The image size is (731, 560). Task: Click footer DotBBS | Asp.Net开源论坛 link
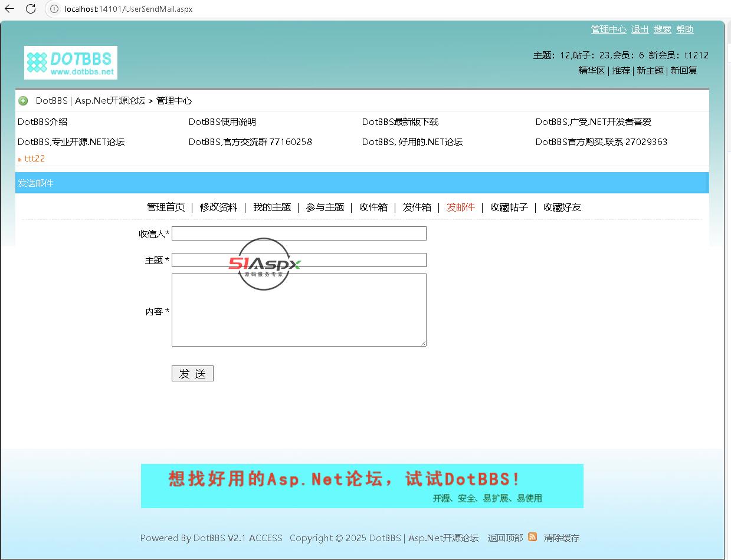pyautogui.click(x=424, y=538)
